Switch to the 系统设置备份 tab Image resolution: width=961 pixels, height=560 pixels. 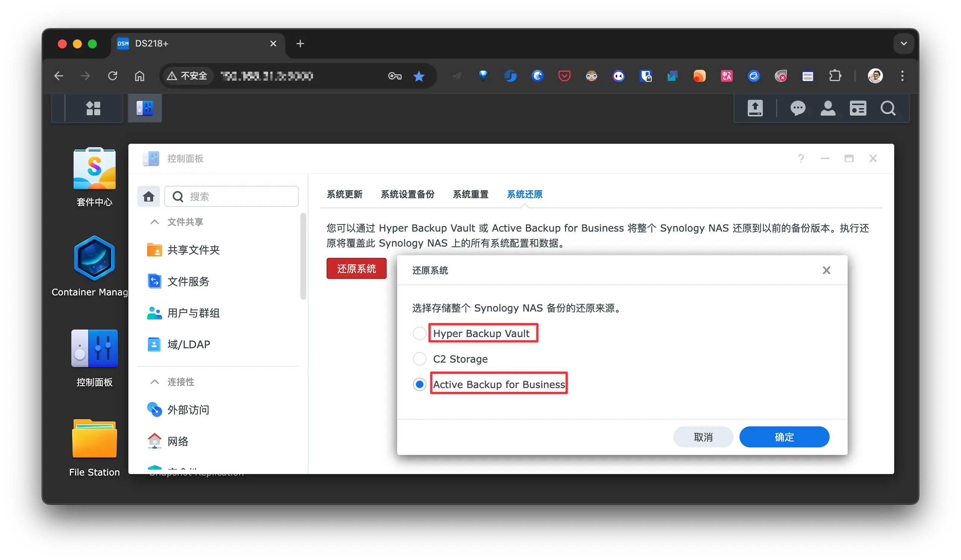(x=407, y=194)
